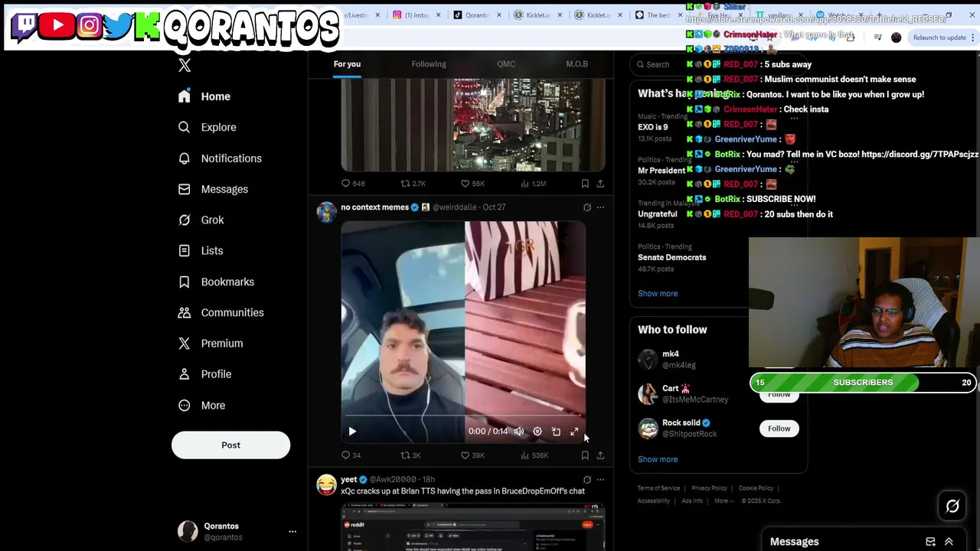Bookmark the no context memes post
This screenshot has width=980, height=551.
click(585, 455)
